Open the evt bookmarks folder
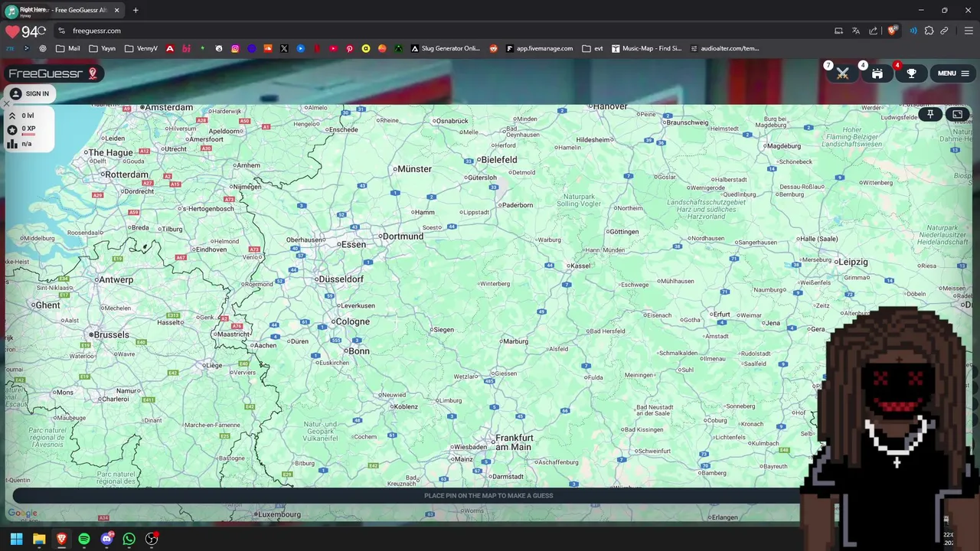This screenshot has height=551, width=980. pos(593,48)
